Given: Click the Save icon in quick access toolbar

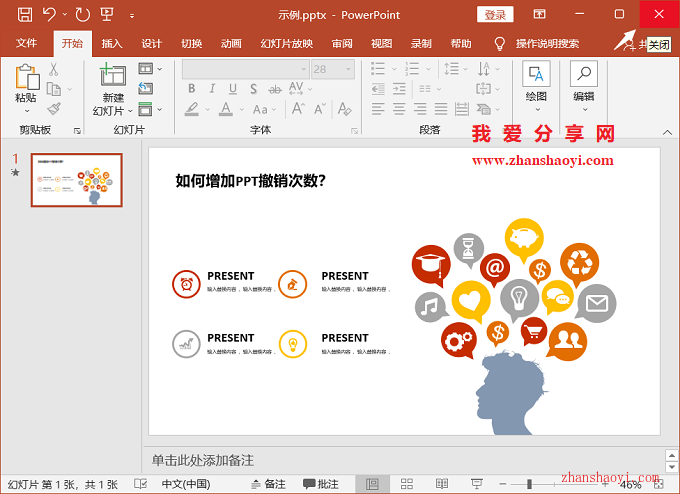Looking at the screenshot, I should click(x=25, y=15).
